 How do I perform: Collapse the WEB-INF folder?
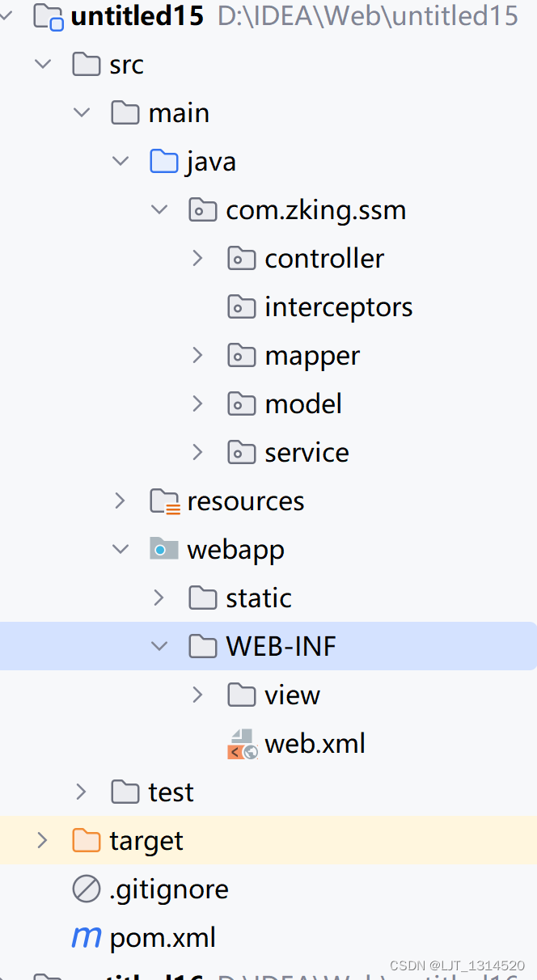(x=159, y=646)
